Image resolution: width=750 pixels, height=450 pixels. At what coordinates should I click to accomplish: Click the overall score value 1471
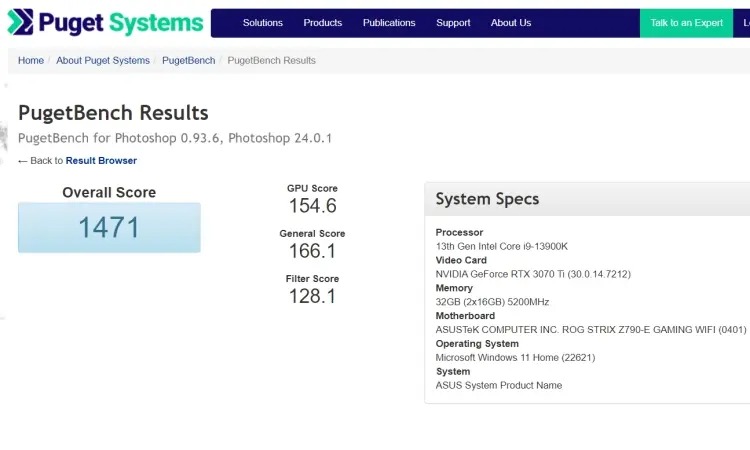[109, 228]
